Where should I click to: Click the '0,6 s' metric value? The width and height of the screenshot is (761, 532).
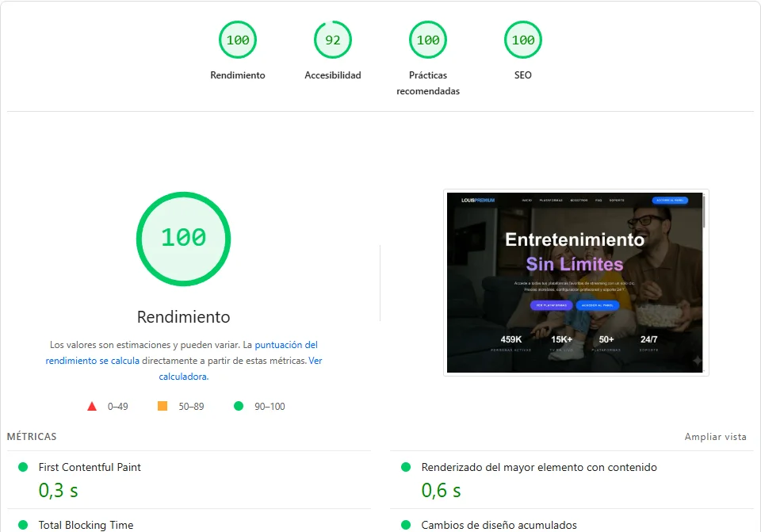(442, 490)
